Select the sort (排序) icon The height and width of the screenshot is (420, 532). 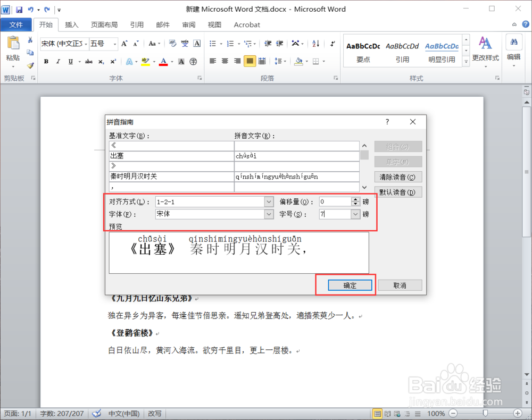314,44
